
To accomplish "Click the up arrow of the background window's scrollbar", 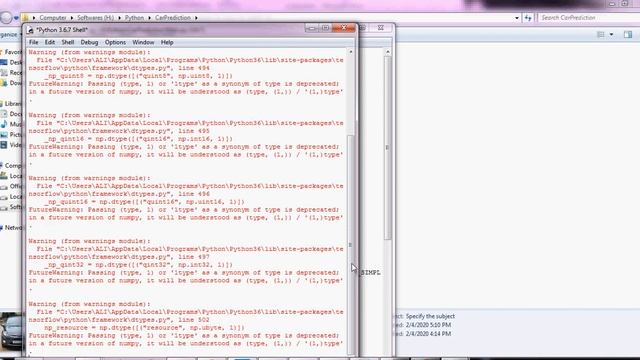I will pos(387,52).
